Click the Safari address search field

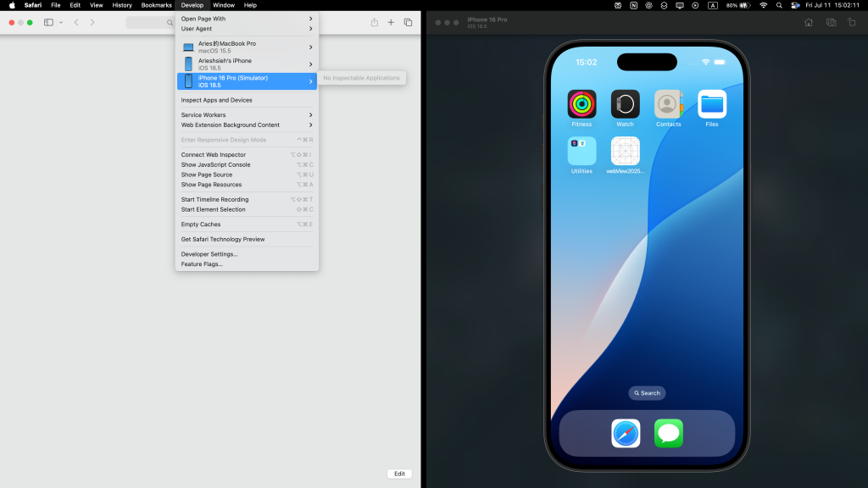(x=150, y=23)
